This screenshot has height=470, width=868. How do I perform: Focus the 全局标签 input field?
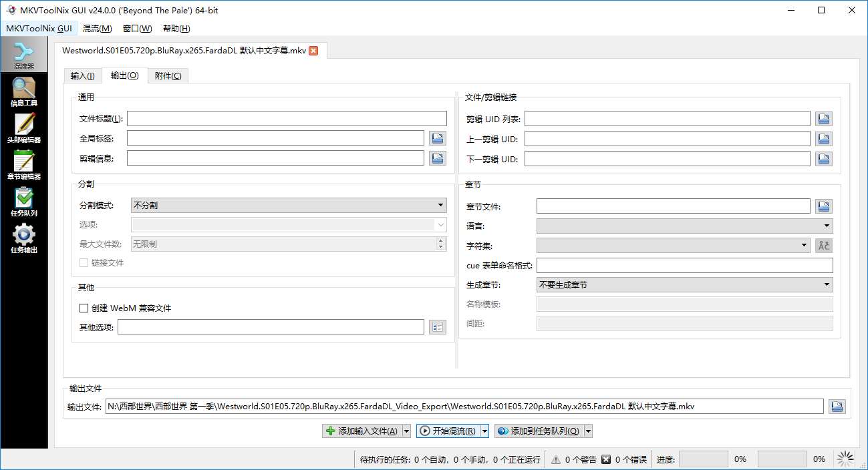(276, 138)
